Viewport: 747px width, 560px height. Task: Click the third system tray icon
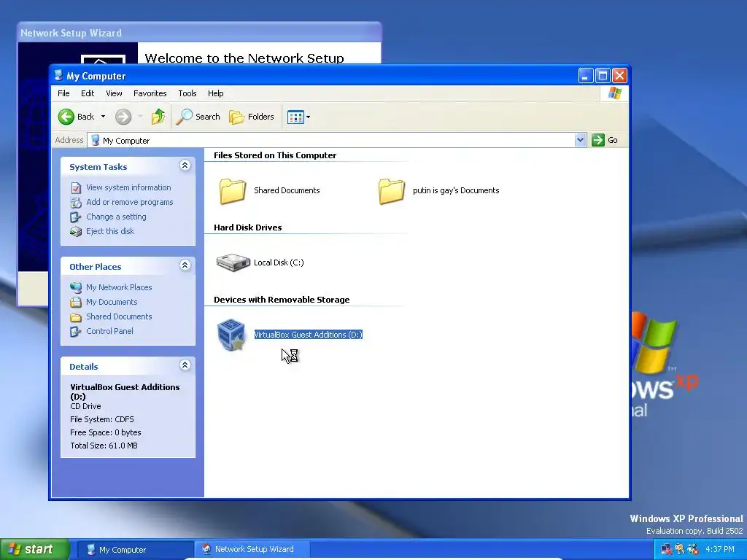[693, 549]
